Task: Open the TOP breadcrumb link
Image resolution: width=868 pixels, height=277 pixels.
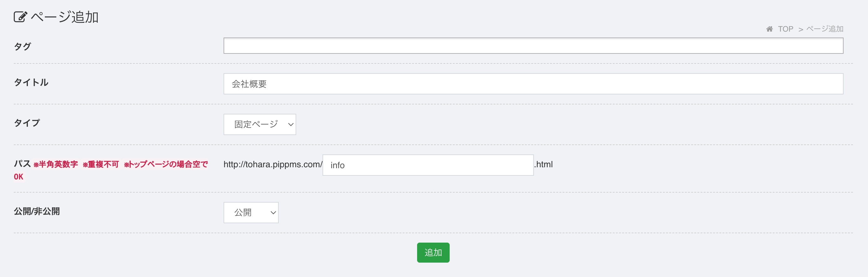Action: 785,29
